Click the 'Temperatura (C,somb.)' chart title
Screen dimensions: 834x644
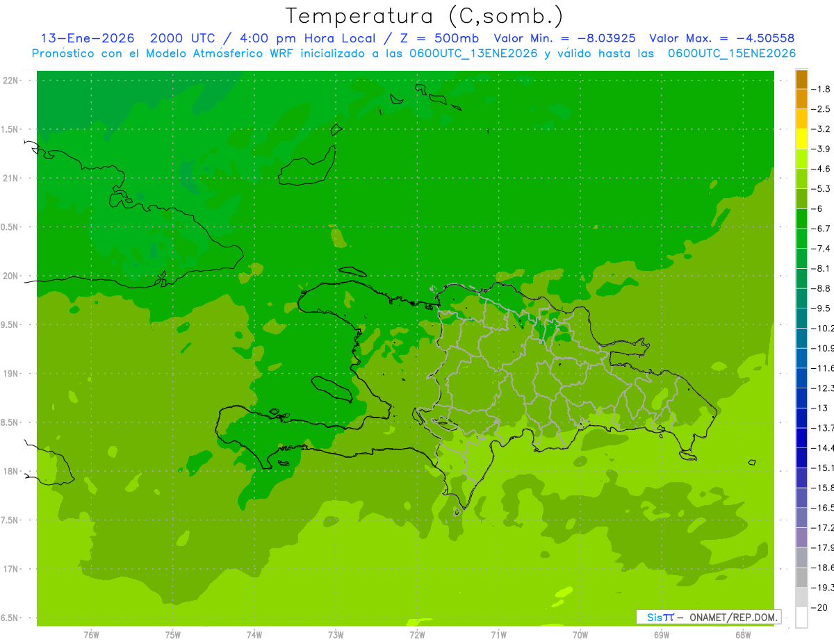424,16
